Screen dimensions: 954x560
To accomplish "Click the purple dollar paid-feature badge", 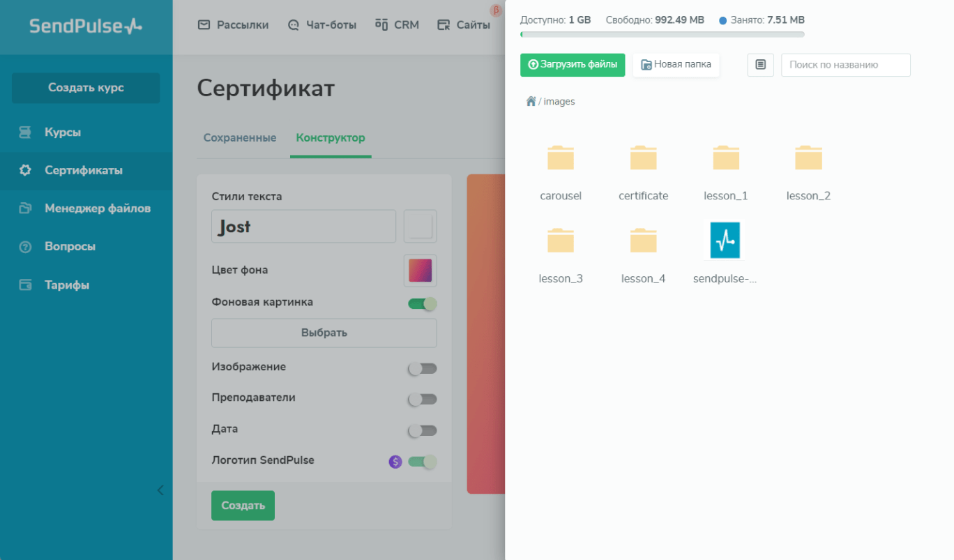I will click(395, 462).
